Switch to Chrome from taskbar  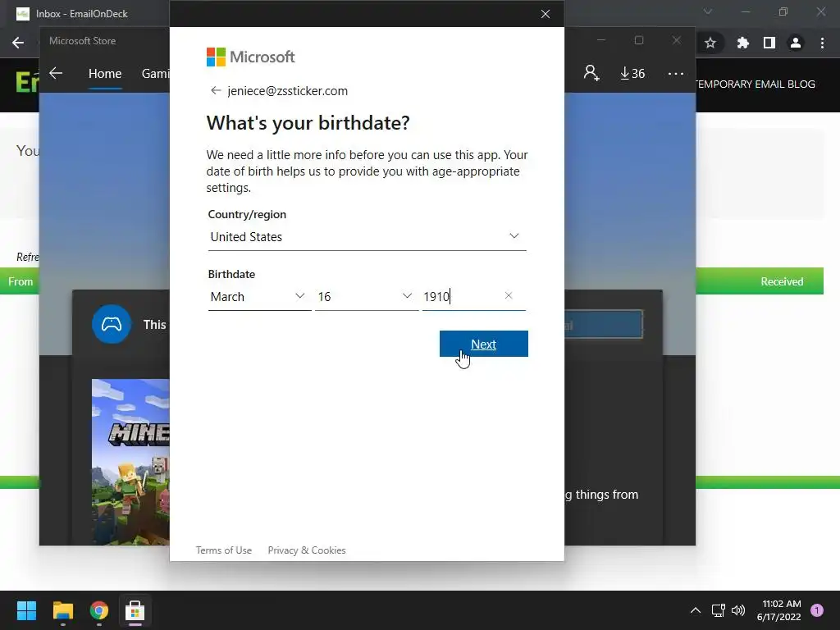click(99, 610)
